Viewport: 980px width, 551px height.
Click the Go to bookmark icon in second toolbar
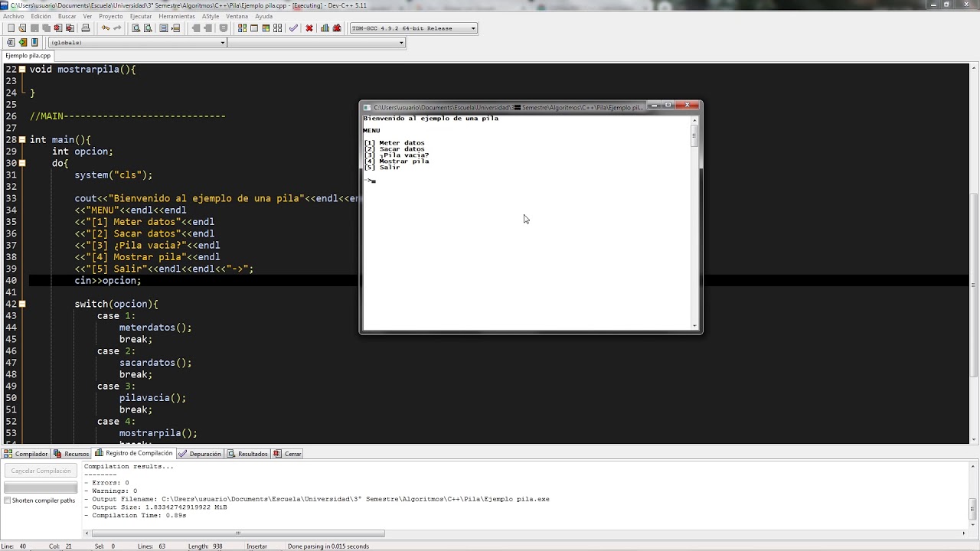tap(34, 42)
